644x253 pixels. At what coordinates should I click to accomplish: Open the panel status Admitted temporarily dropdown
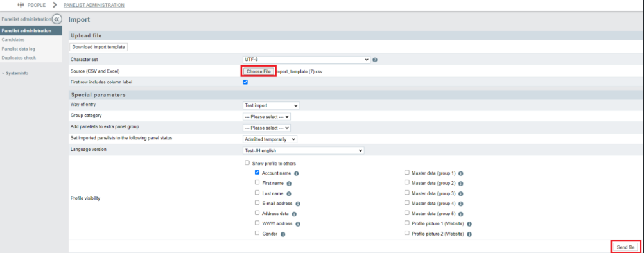[270, 139]
